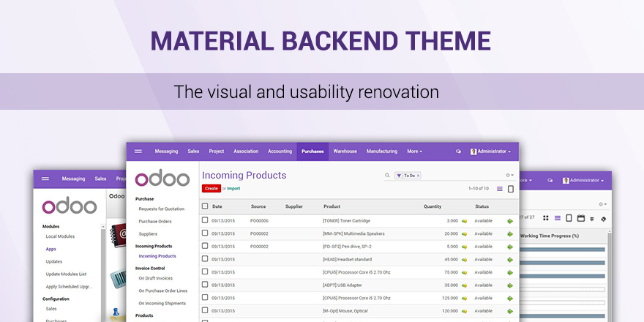The image size is (644, 322).
Task: Check the Toner Cartridge row checkbox
Action: pyautogui.click(x=205, y=220)
